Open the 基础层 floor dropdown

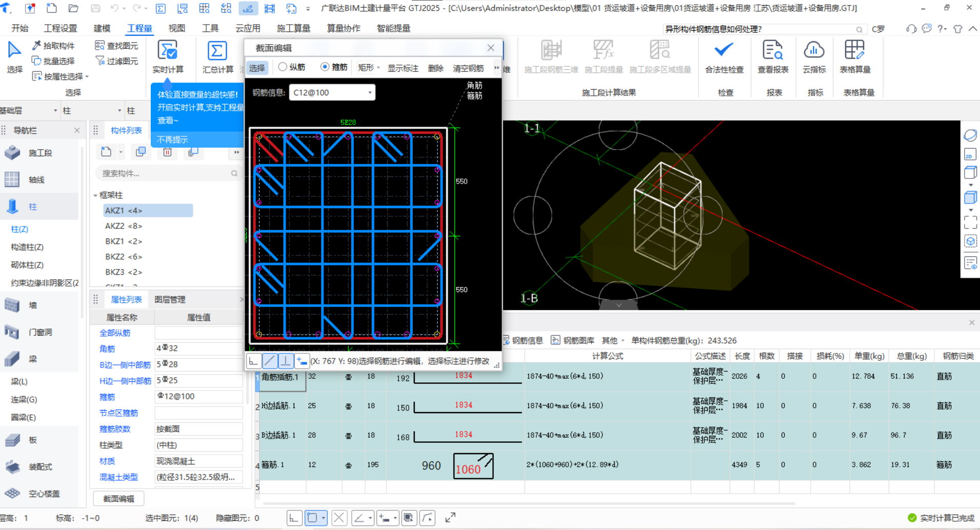click(x=29, y=110)
